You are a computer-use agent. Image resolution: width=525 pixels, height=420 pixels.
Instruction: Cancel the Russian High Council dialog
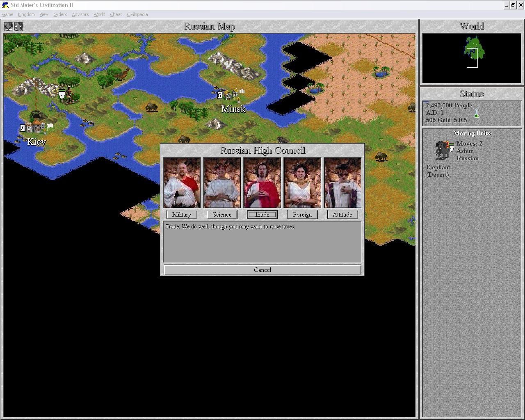coord(262,270)
